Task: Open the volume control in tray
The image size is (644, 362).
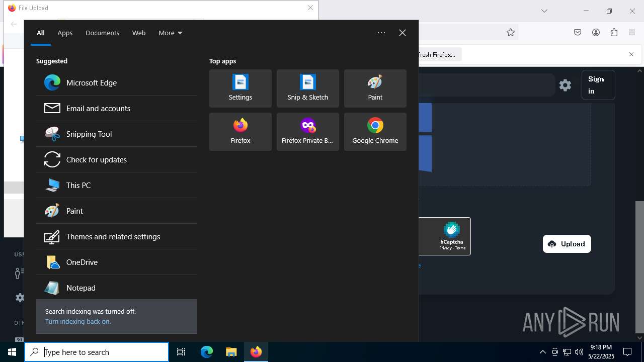Action: coord(579,352)
